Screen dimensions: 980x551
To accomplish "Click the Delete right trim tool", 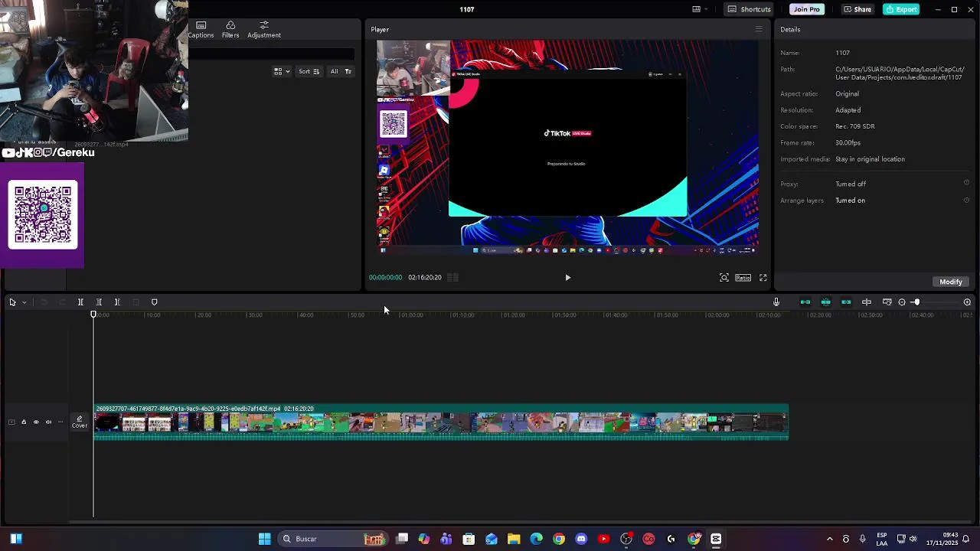I will pos(117,302).
